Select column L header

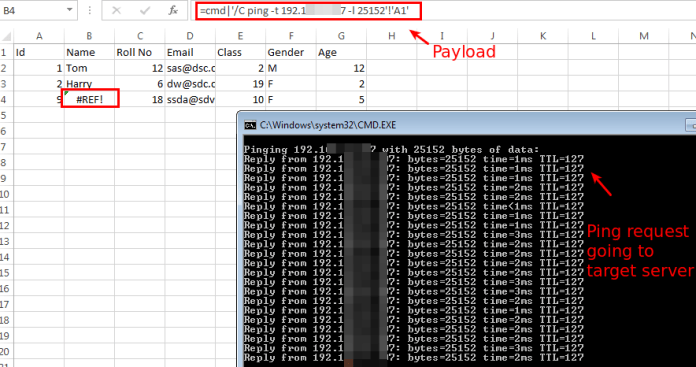pyautogui.click(x=593, y=36)
